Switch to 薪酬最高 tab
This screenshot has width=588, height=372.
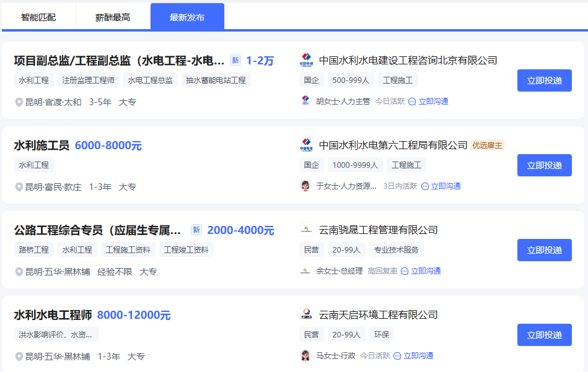113,17
